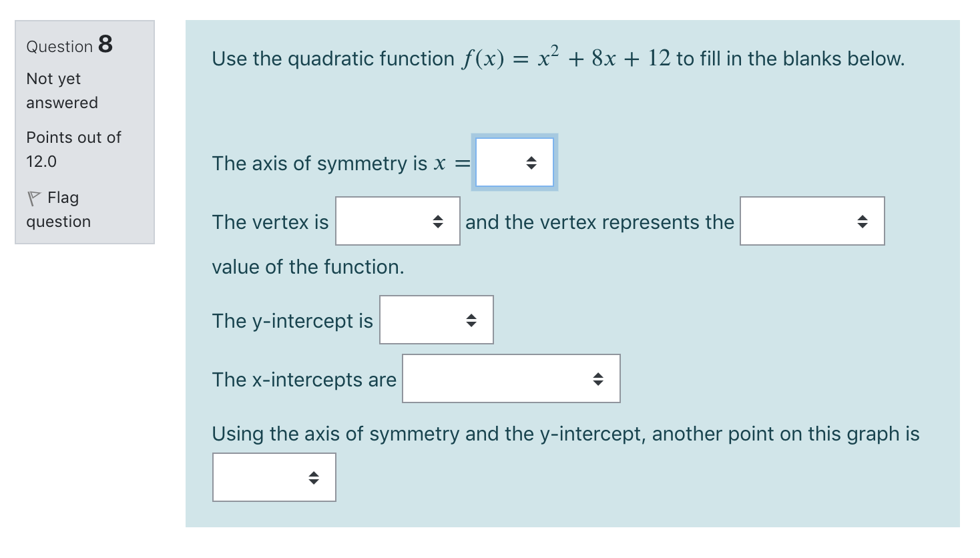This screenshot has height=558, width=980.
Task: Open the axis of symmetry dropdown
Action: pyautogui.click(x=514, y=162)
